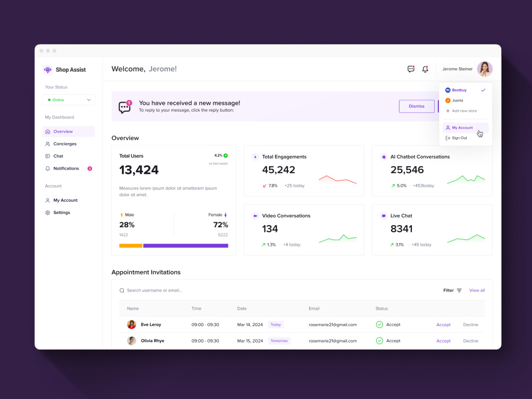Viewport: 532px width, 399px height.
Task: Select Jsanta store in profile menu
Action: (465, 101)
